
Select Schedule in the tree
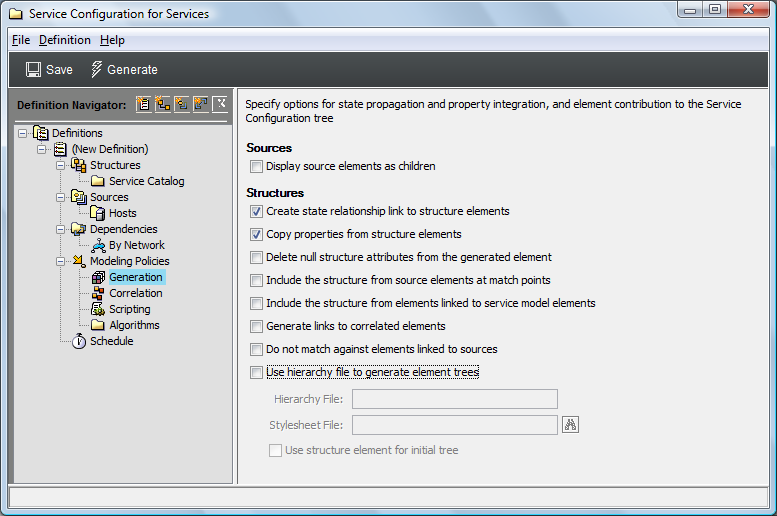point(111,341)
